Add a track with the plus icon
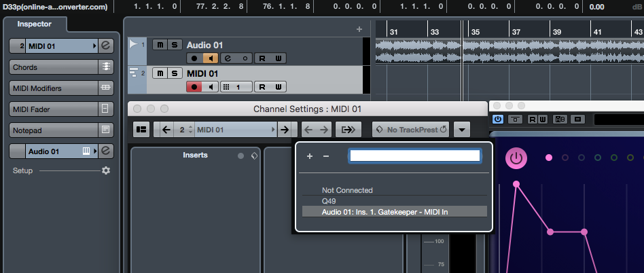644x273 pixels. point(359,29)
